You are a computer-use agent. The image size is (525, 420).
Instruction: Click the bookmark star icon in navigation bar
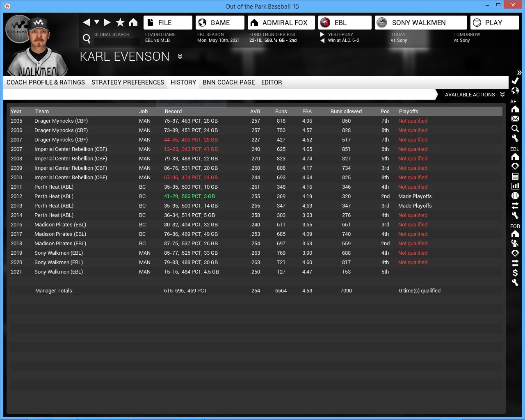click(120, 23)
